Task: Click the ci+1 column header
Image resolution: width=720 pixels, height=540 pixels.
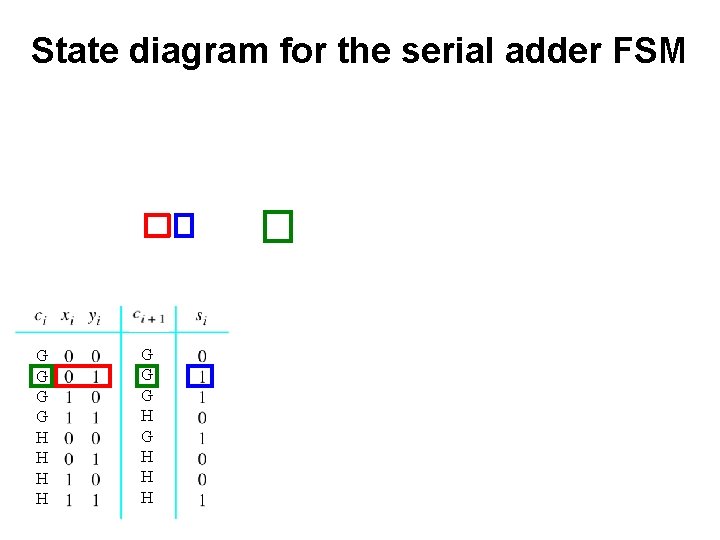Action: point(148,316)
